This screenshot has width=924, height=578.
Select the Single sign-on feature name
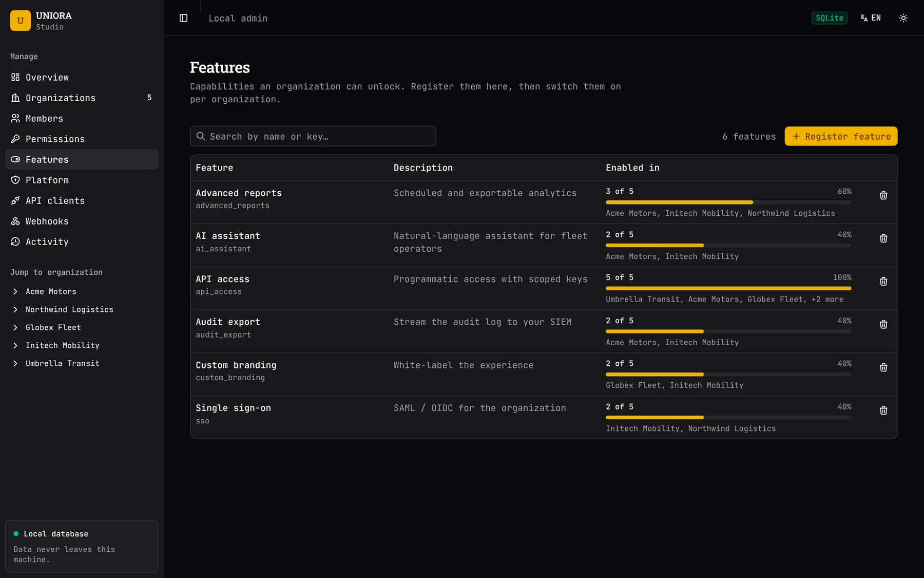click(x=233, y=408)
